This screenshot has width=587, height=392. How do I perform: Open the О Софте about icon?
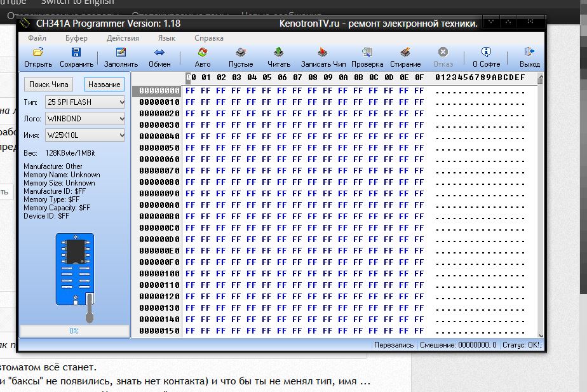coord(486,53)
